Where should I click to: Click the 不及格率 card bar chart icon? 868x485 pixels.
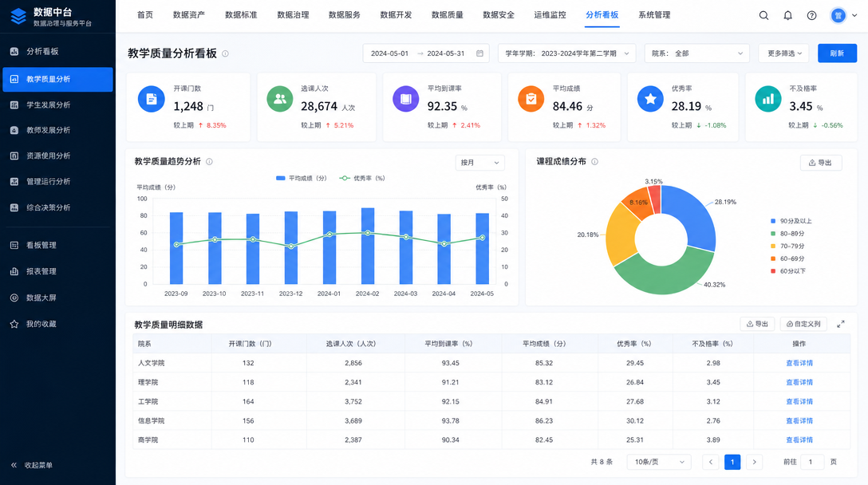(x=768, y=99)
